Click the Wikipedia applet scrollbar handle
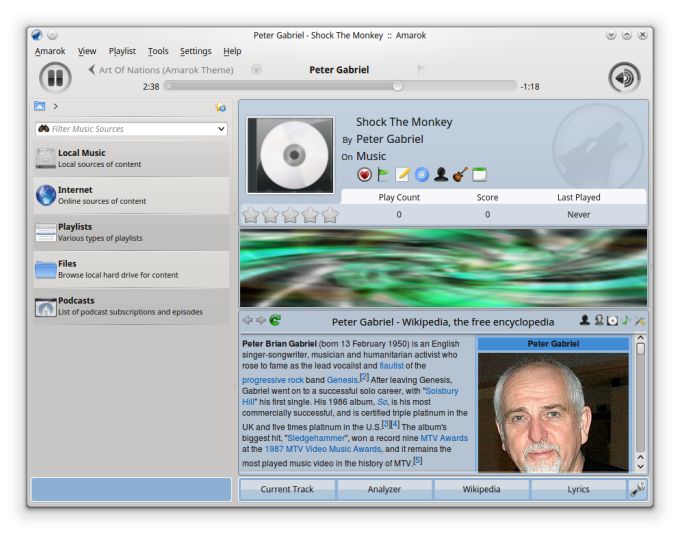The height and width of the screenshot is (534, 680). (641, 349)
